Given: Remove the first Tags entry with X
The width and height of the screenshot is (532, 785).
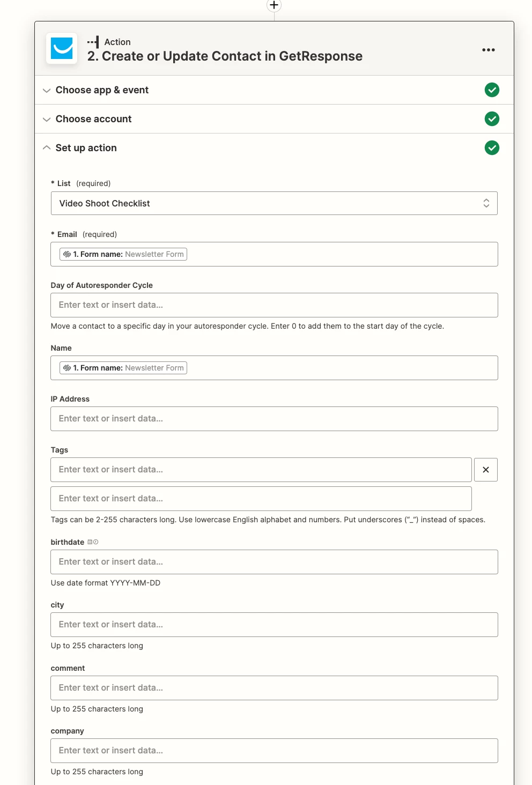Looking at the screenshot, I should pos(485,470).
